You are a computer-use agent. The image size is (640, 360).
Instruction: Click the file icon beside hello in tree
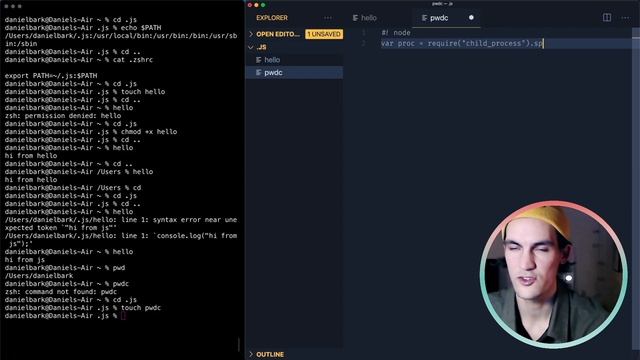(x=258, y=60)
